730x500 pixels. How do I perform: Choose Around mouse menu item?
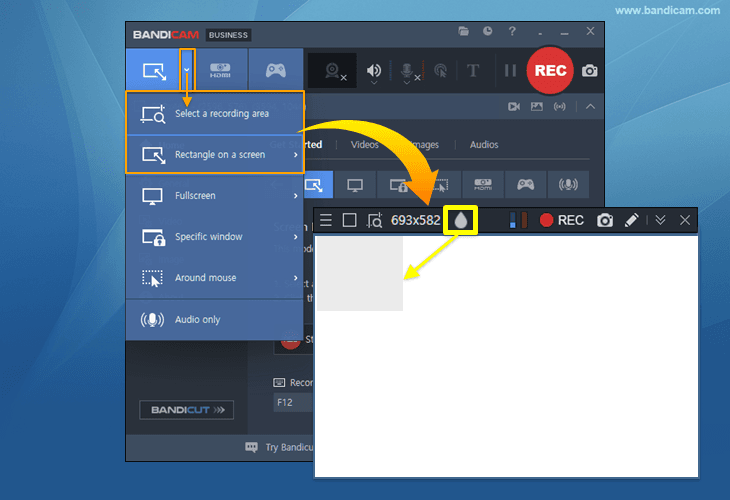click(x=215, y=278)
